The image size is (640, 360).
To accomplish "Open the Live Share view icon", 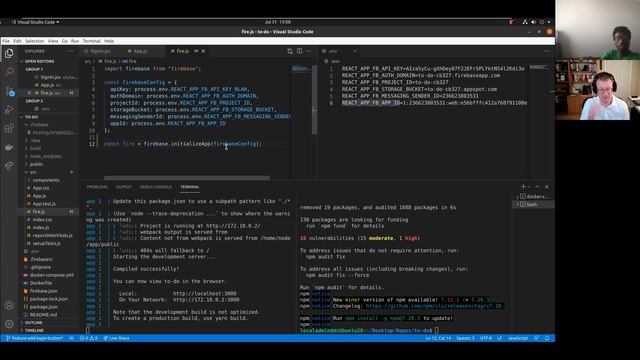I will coord(9,166).
